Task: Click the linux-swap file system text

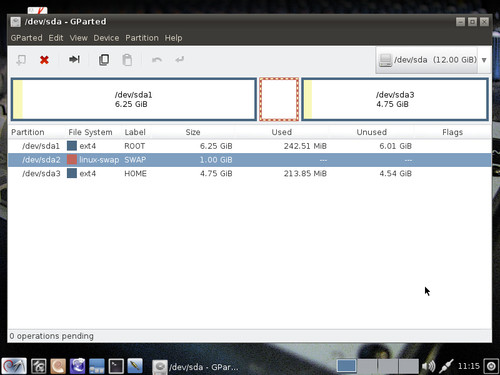Action: point(99,160)
